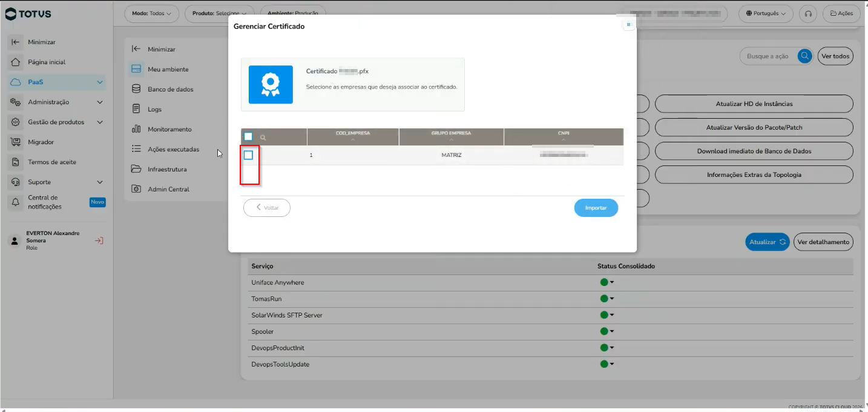Expand the Administração chevron
Screen dimensions: 868x412
[100, 102]
